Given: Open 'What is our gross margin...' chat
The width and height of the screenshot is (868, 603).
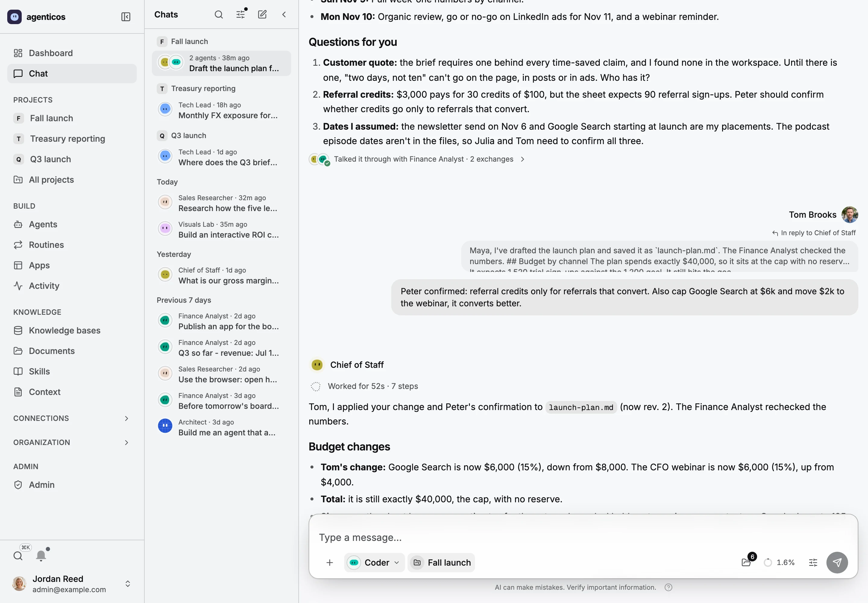Looking at the screenshot, I should pos(221,276).
